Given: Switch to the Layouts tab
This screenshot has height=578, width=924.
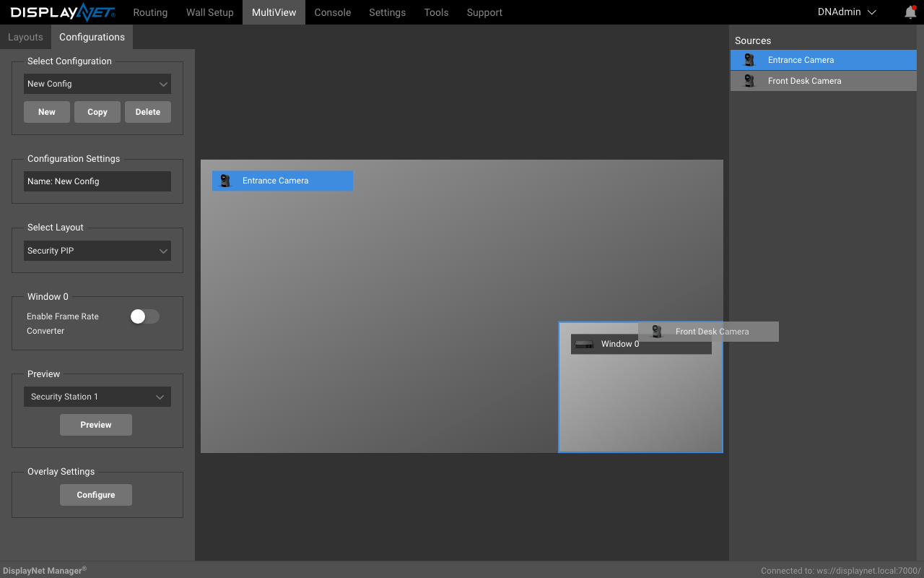Looking at the screenshot, I should 25,37.
